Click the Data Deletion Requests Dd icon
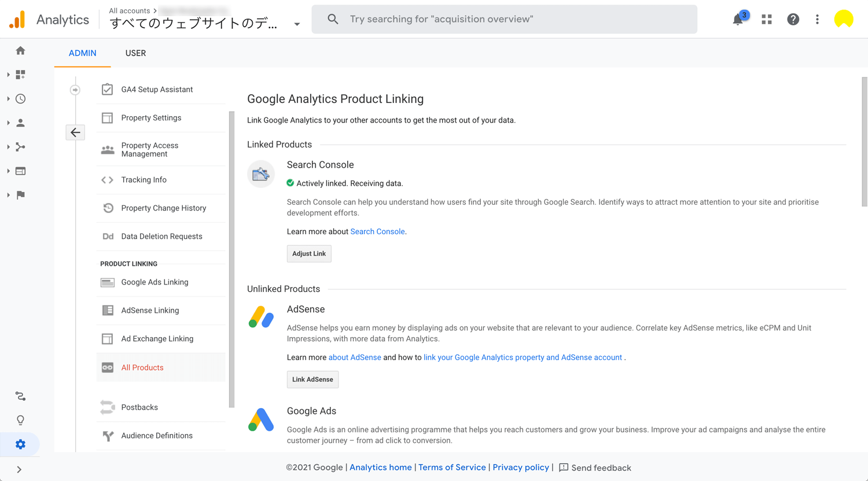The width and height of the screenshot is (868, 481). [108, 236]
